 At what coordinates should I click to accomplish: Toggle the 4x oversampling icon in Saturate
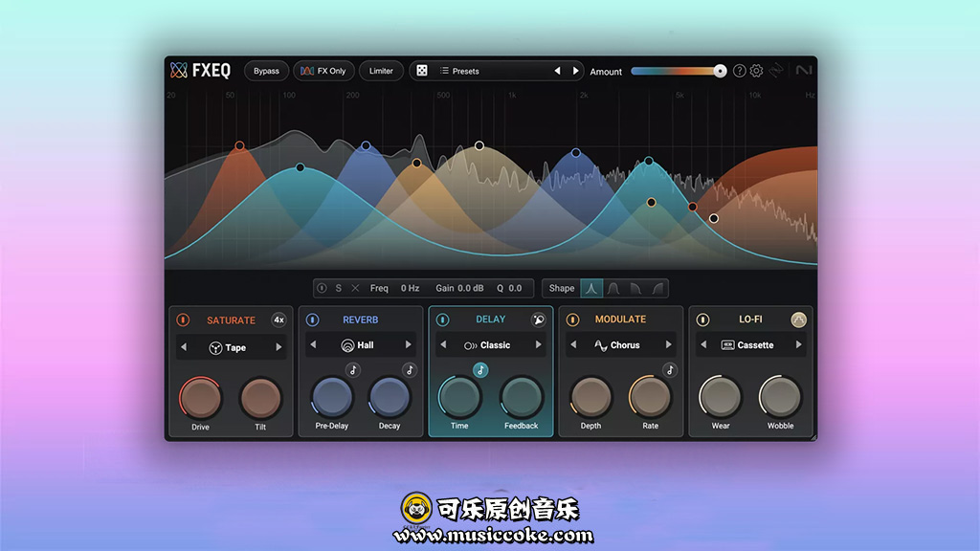click(278, 320)
